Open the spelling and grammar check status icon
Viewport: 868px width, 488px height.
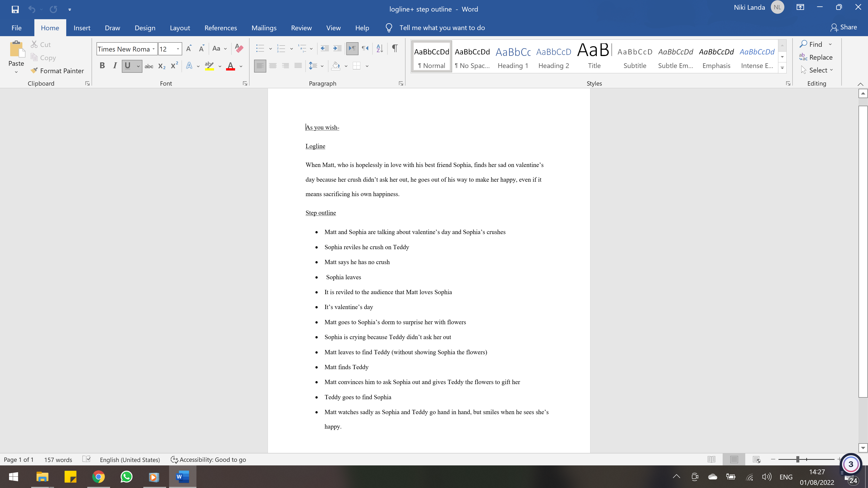(x=87, y=459)
